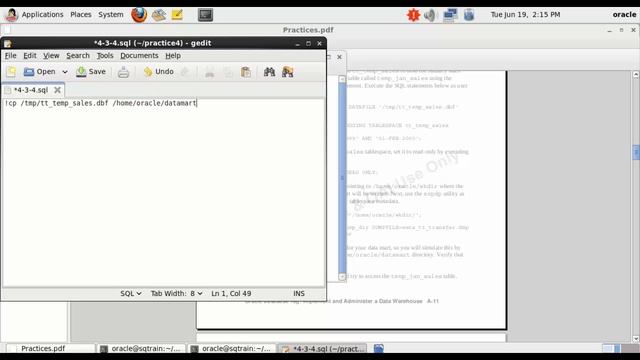Open a file with the Open button
Image resolution: width=640 pixels, height=360 pixels.
click(39, 72)
